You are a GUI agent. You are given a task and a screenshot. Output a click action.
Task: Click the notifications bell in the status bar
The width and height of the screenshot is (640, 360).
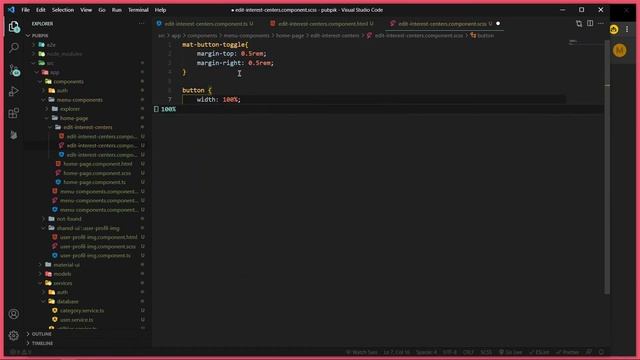[x=601, y=352]
